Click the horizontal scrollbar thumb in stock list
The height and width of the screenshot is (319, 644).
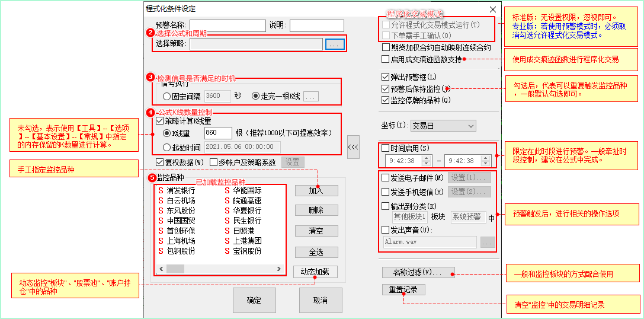click(175, 269)
